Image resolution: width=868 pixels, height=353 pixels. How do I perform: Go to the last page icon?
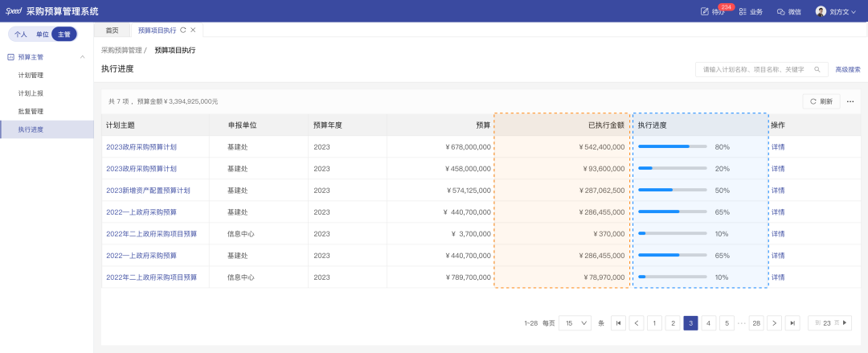click(792, 323)
